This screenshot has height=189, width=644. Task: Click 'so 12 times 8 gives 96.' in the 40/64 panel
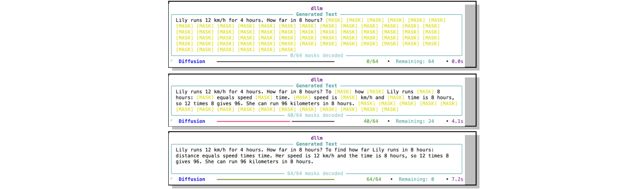coord(209,103)
